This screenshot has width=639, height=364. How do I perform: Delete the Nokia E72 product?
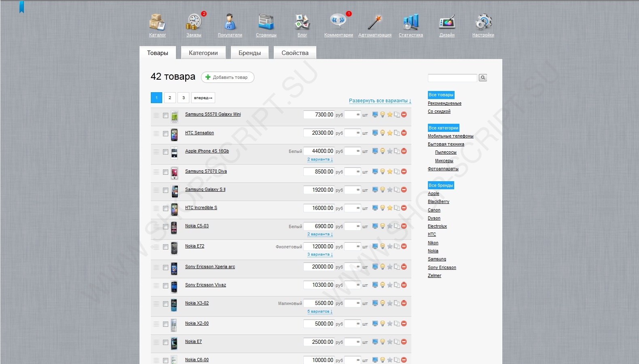(x=404, y=246)
